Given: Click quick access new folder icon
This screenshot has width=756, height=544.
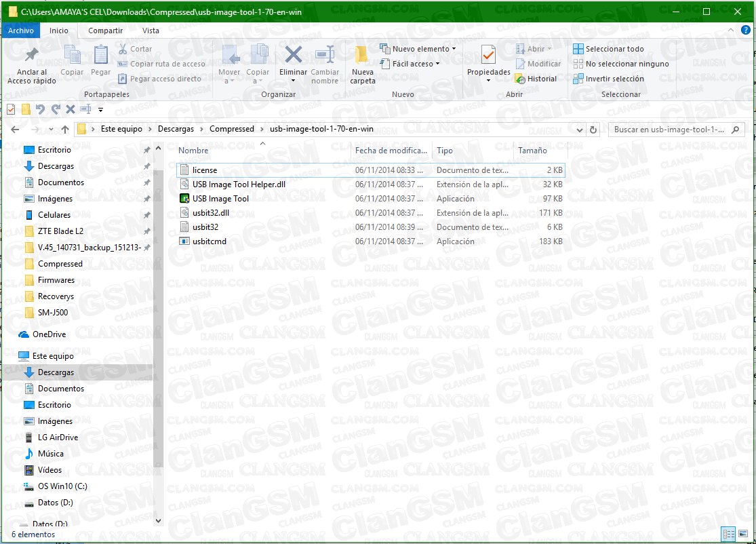Looking at the screenshot, I should tap(26, 109).
